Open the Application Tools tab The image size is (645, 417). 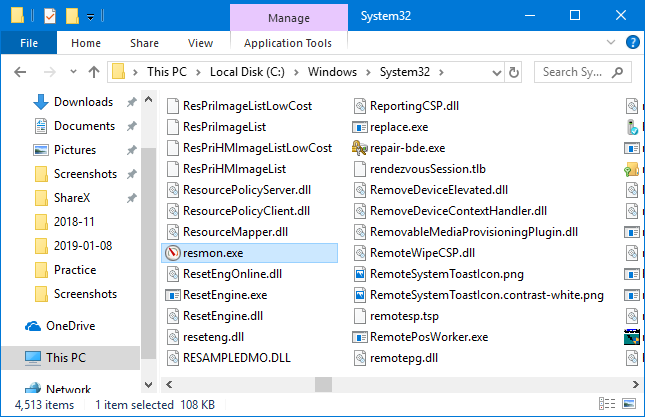tap(288, 43)
